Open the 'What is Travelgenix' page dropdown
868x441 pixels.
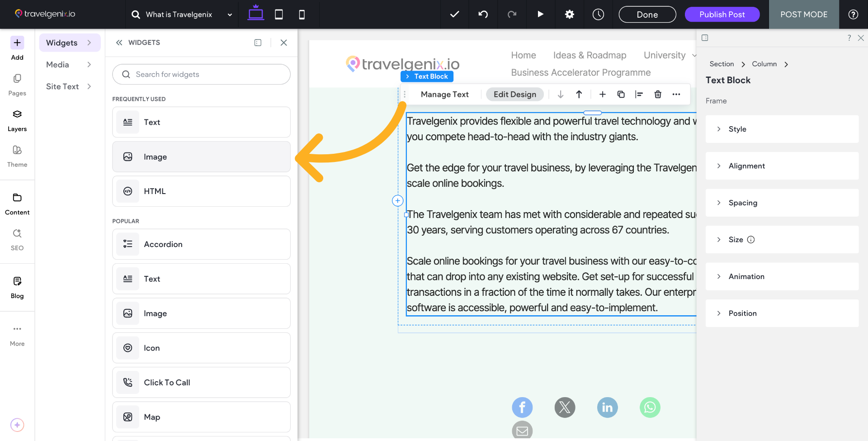pyautogui.click(x=230, y=14)
